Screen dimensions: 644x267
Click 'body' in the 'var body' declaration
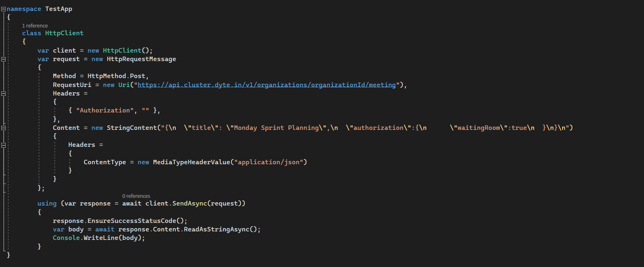click(x=76, y=229)
